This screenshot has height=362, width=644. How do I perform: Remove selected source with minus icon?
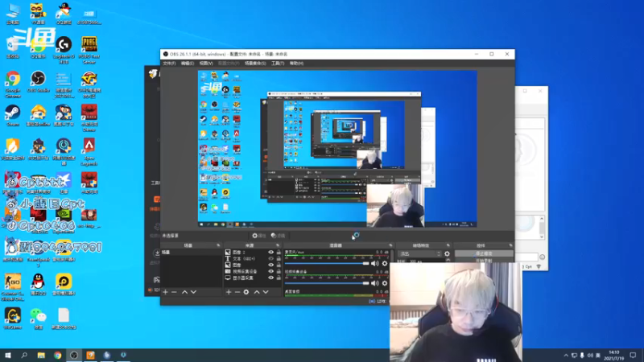[x=237, y=292]
